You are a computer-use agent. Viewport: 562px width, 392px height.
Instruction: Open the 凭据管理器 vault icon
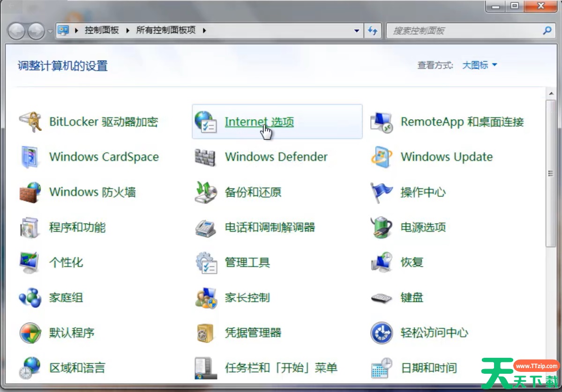click(x=205, y=333)
